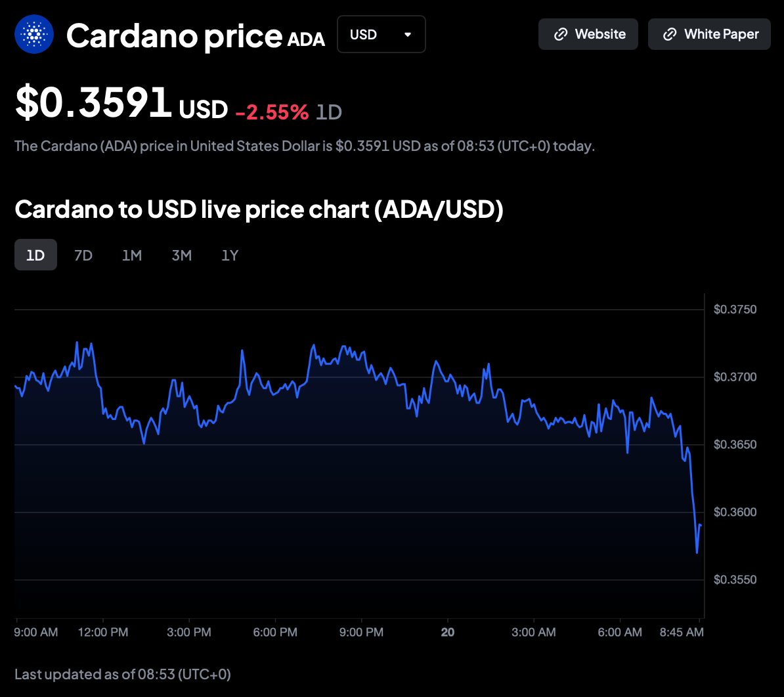Click the chain-link icon beside Website
784x697 pixels.
pyautogui.click(x=561, y=34)
